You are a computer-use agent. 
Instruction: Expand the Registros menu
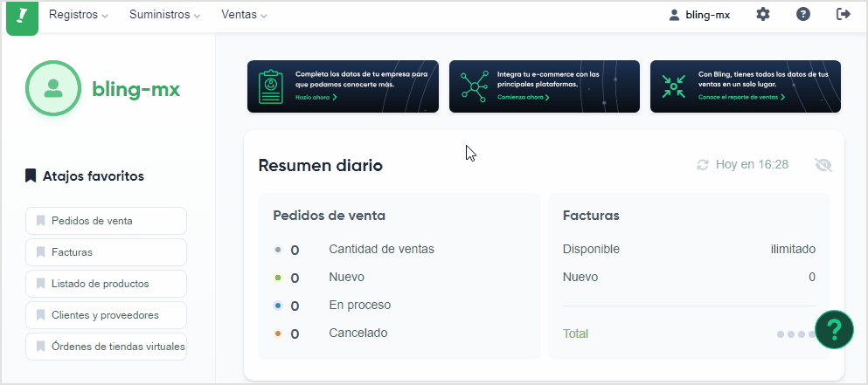[x=79, y=15]
